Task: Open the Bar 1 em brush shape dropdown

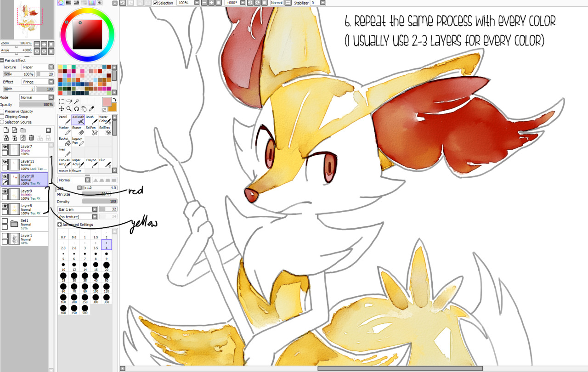Action: pyautogui.click(x=78, y=209)
